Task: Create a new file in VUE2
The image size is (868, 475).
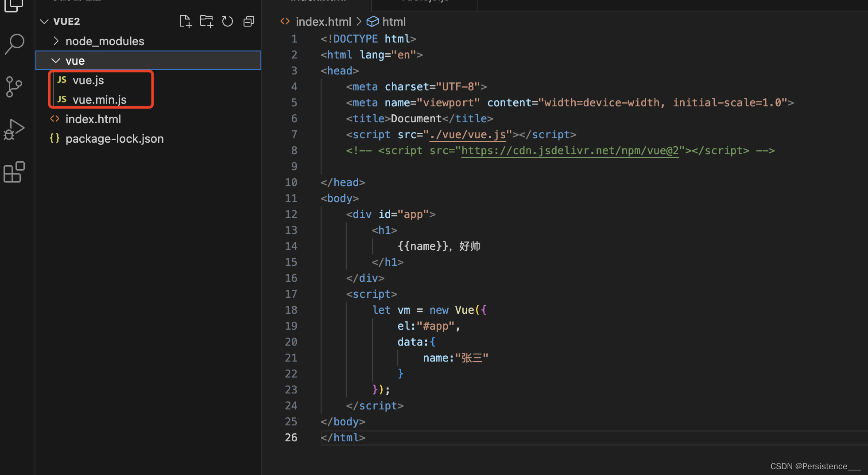Action: [x=186, y=21]
